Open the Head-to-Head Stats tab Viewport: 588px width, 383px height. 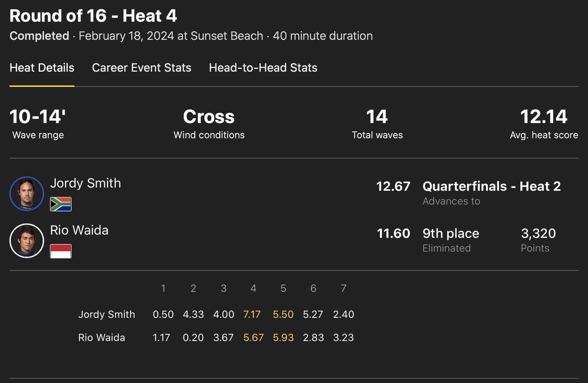263,68
